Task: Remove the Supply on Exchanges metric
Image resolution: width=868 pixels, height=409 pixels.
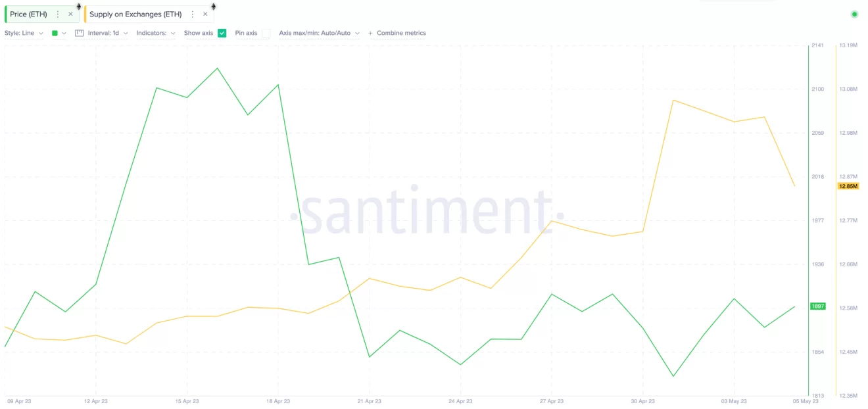Action: click(x=205, y=14)
